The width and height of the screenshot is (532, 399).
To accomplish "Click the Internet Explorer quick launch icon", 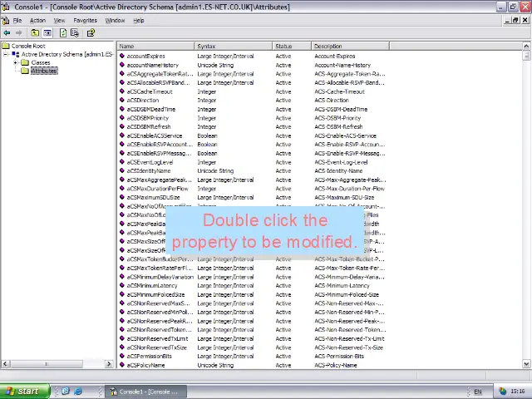I will coord(78,392).
